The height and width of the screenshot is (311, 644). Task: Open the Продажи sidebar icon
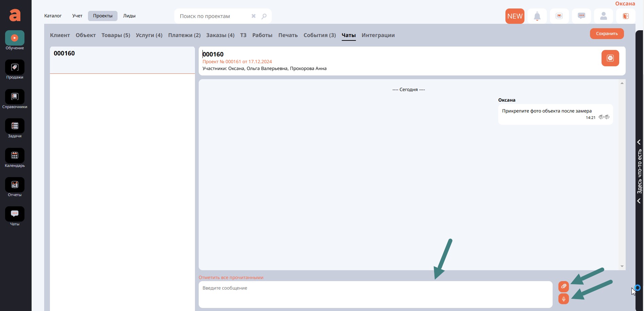pyautogui.click(x=15, y=67)
